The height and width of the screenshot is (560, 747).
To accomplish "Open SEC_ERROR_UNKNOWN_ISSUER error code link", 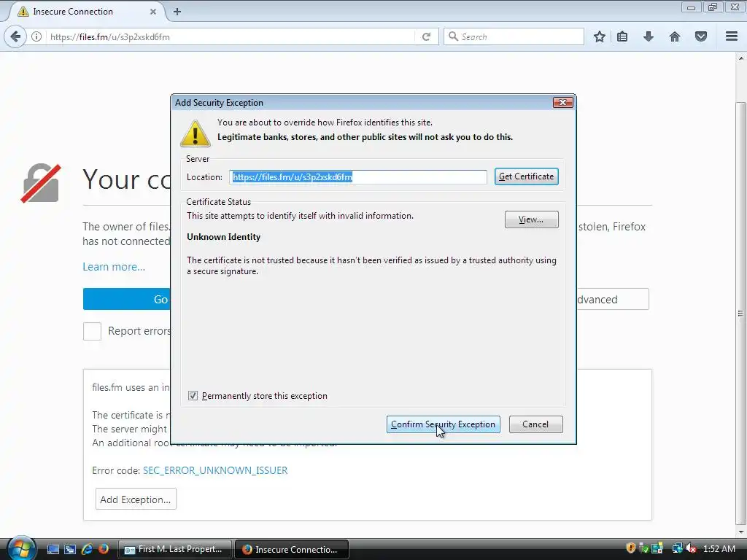I will coord(215,470).
